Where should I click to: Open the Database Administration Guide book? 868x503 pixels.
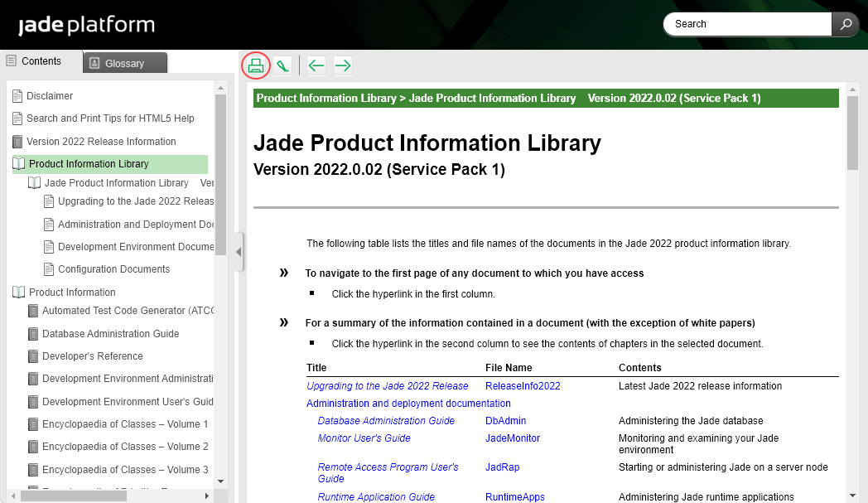[110, 334]
